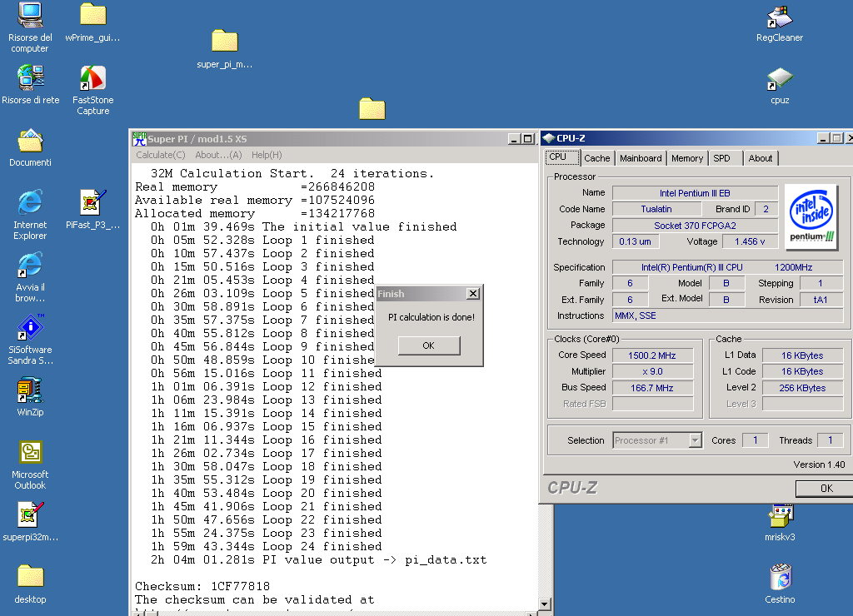853x616 pixels.
Task: Select the CPU tab in CPU-Z
Action: click(x=562, y=156)
